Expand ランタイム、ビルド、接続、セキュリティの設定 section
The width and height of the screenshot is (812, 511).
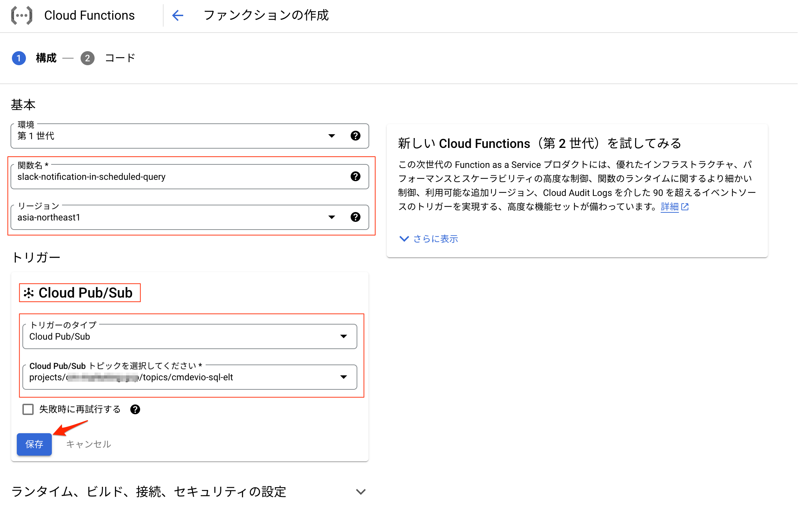coord(189,492)
